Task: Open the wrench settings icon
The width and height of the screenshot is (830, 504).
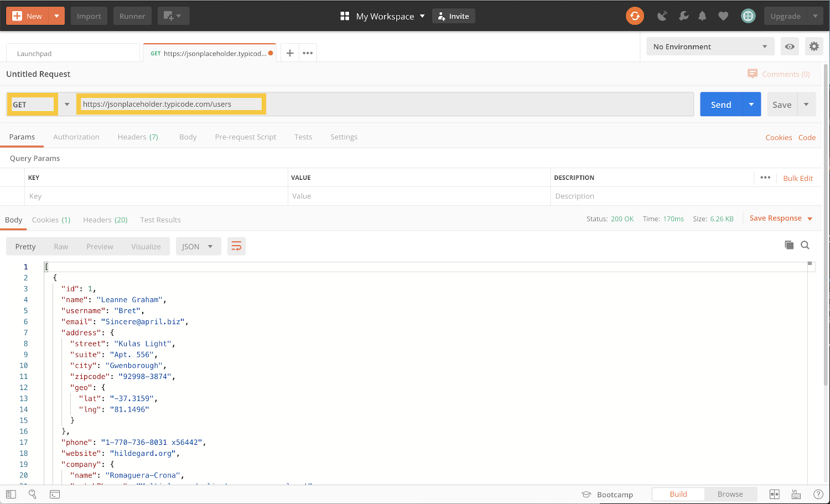Action: (x=684, y=16)
